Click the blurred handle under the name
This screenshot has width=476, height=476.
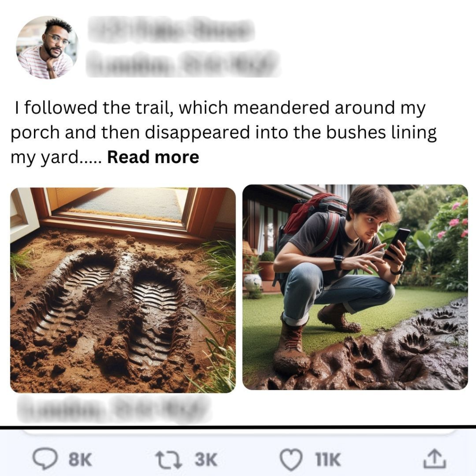click(183, 63)
